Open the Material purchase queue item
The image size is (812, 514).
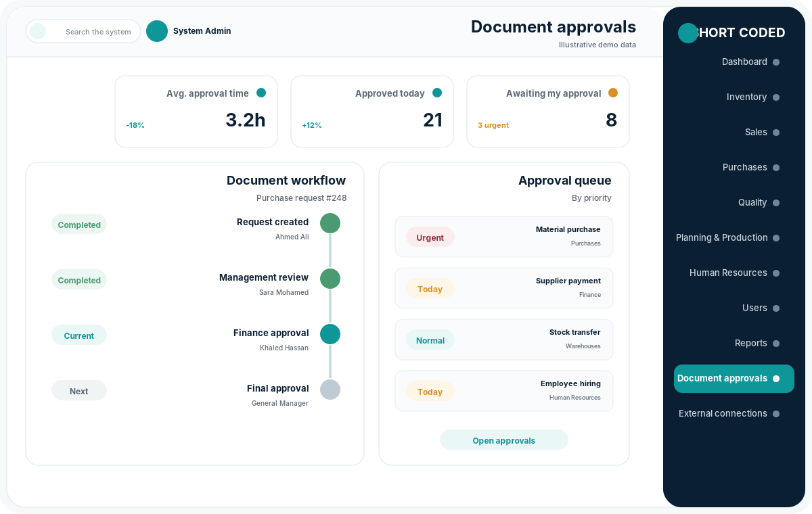click(x=504, y=237)
